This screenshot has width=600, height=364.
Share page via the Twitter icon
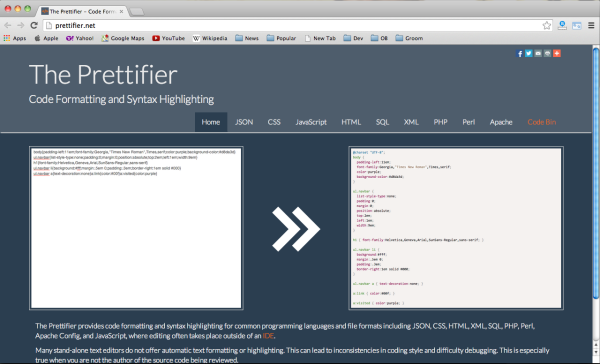click(x=528, y=54)
